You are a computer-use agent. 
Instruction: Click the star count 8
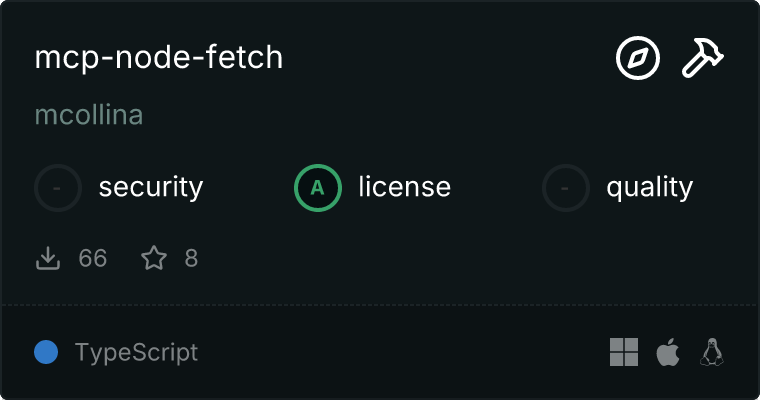[x=191, y=259]
